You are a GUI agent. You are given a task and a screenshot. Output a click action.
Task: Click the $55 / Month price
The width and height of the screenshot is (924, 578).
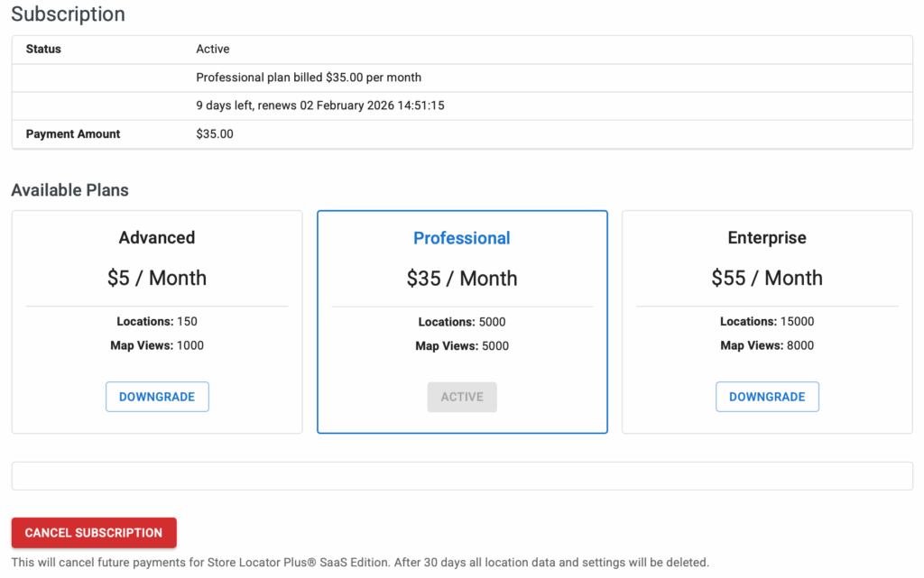pos(767,278)
